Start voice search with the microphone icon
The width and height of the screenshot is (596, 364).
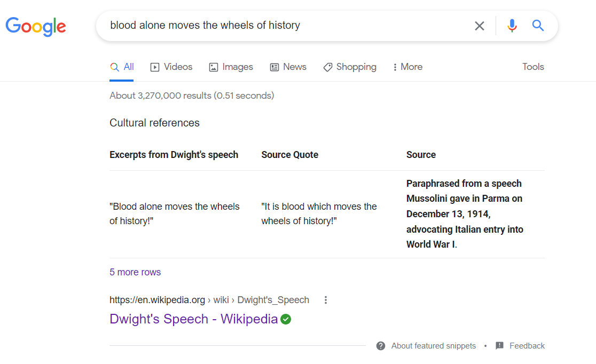click(512, 26)
